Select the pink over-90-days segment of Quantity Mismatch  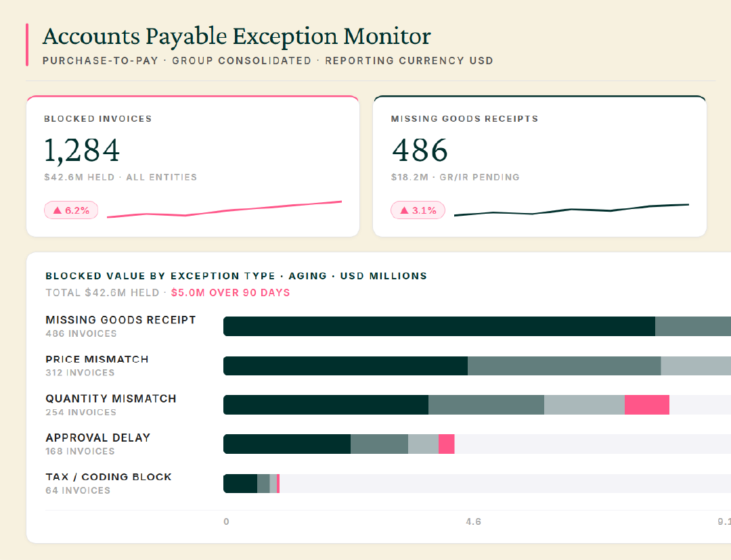click(x=647, y=405)
